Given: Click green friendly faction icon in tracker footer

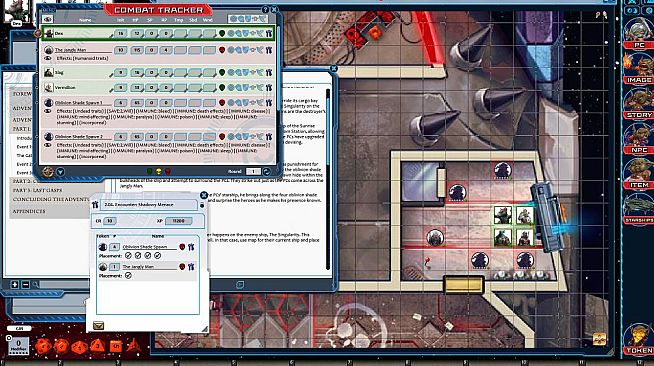Looking at the screenshot, I should [x=149, y=171].
